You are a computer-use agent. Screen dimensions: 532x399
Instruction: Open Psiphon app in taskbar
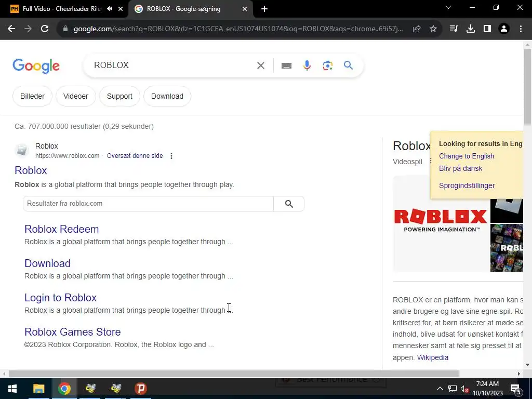point(140,389)
